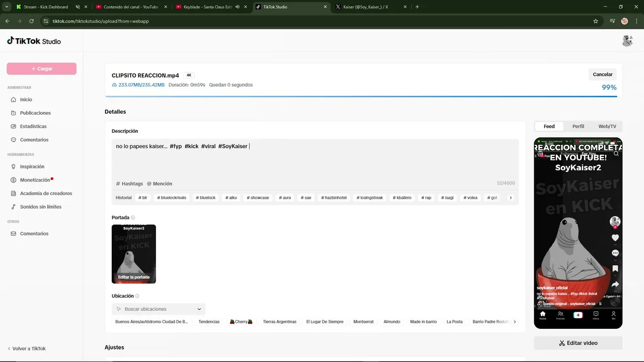644x362 pixels.
Task: Click the Friends icon in preview navbar
Action: [x=560, y=315]
